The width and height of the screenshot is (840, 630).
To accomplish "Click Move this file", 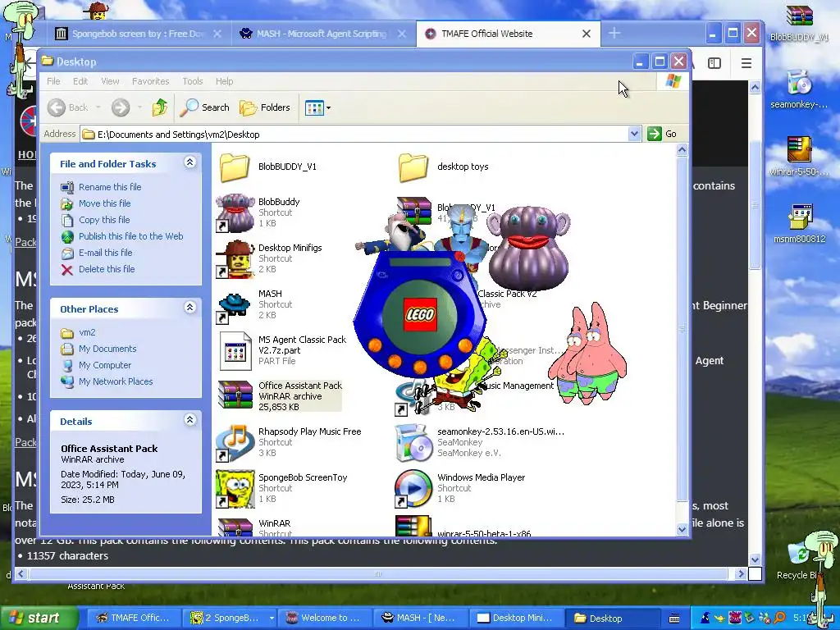I will (104, 203).
